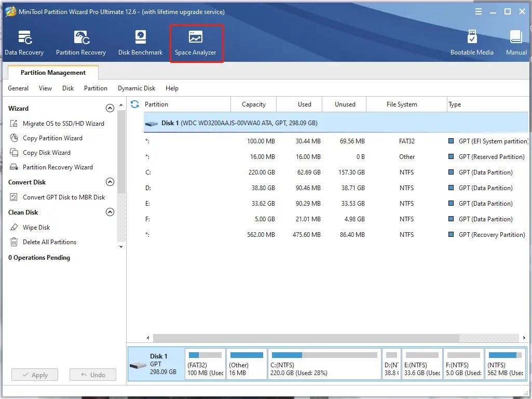532x399 pixels.
Task: Click color square of C: Data Partition type
Action: (x=451, y=172)
